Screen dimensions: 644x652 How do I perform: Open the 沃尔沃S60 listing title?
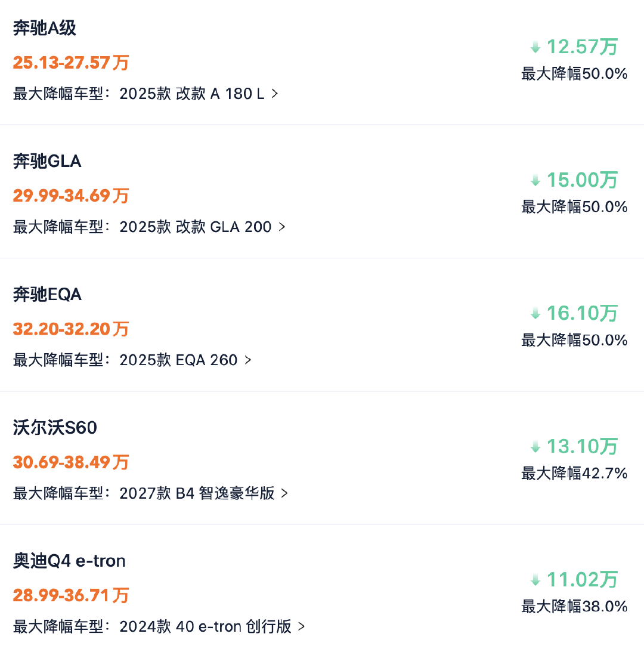(55, 428)
